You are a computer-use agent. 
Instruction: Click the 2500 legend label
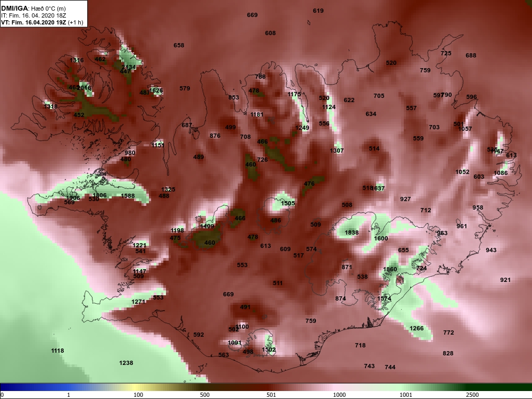tap(472, 395)
